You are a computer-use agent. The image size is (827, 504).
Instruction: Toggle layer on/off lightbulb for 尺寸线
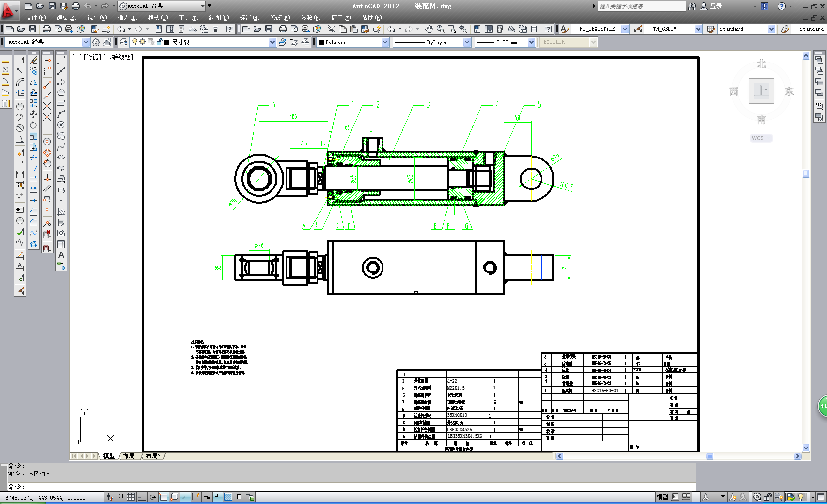tap(135, 42)
